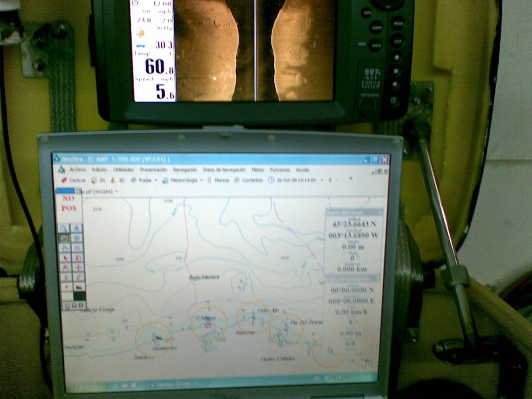
Task: Switch chart to 2D view
Action: pos(98,180)
